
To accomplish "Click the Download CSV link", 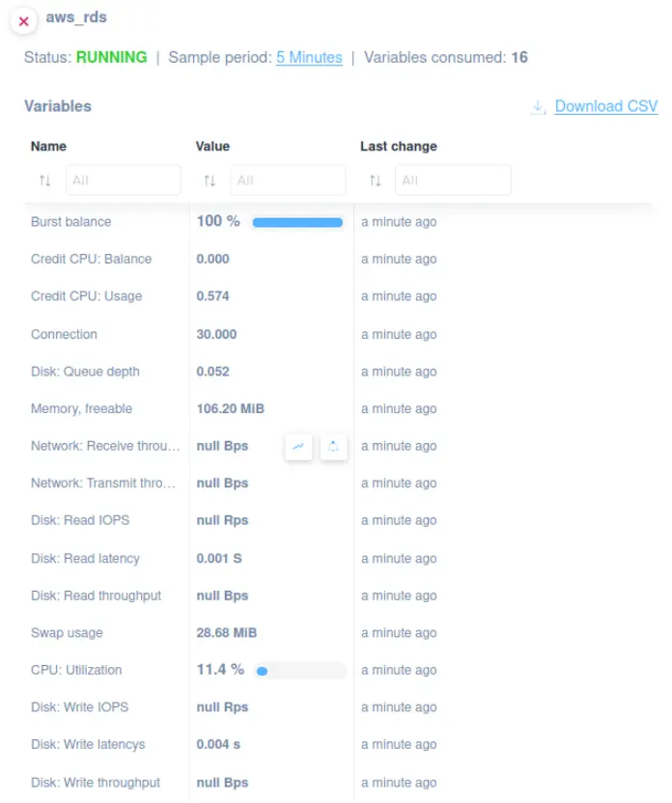I will click(606, 106).
